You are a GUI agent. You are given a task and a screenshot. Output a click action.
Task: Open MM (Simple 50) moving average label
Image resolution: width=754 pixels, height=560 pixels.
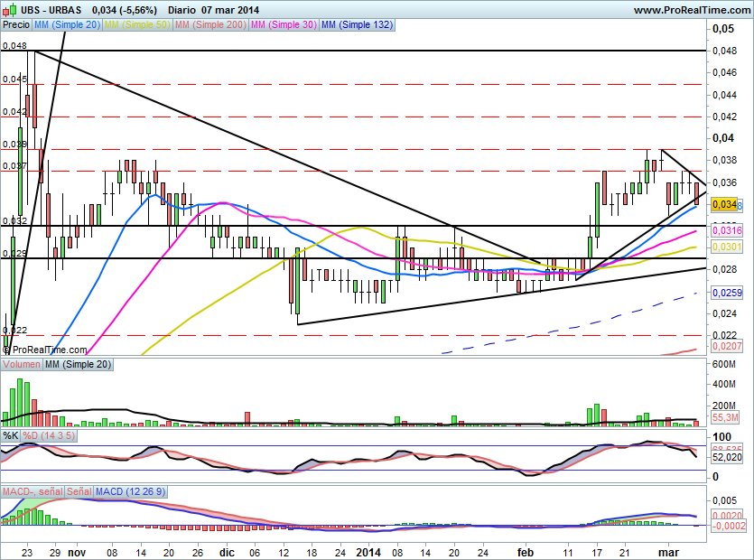point(137,24)
